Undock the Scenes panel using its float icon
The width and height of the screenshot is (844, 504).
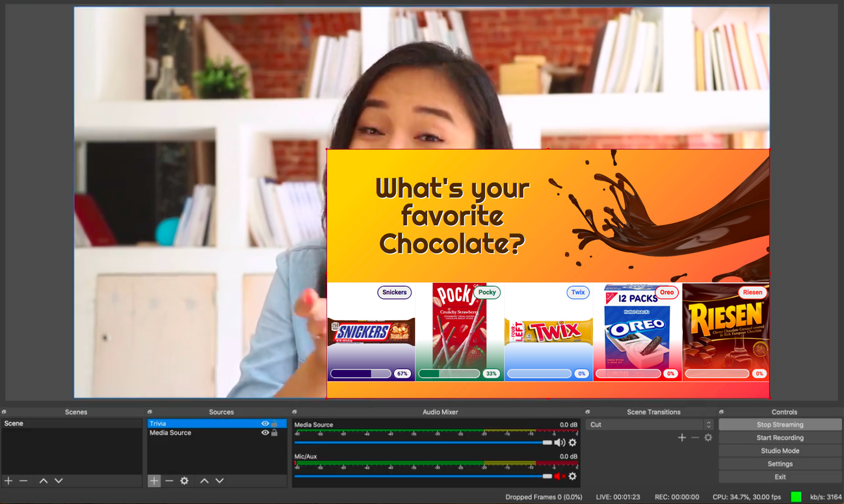(4, 412)
